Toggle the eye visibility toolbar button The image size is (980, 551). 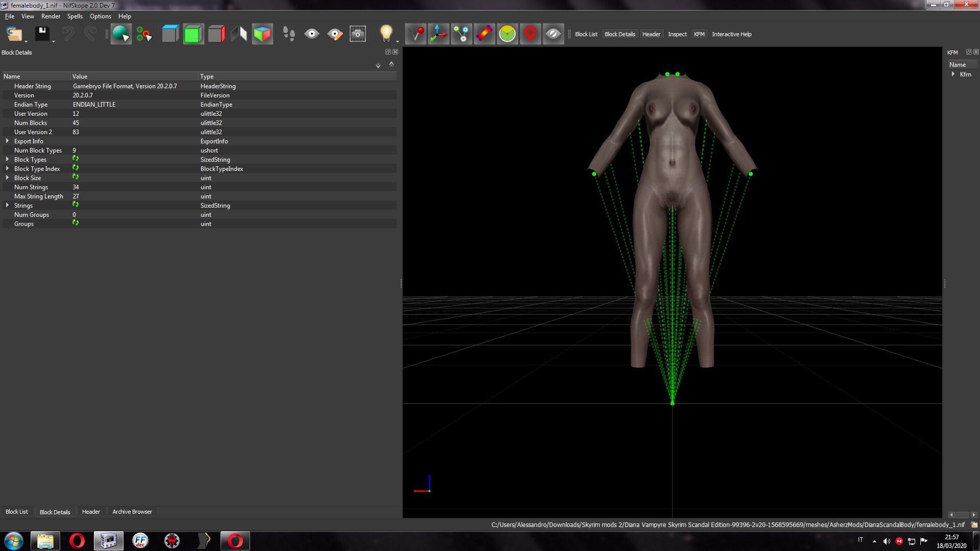click(x=311, y=34)
